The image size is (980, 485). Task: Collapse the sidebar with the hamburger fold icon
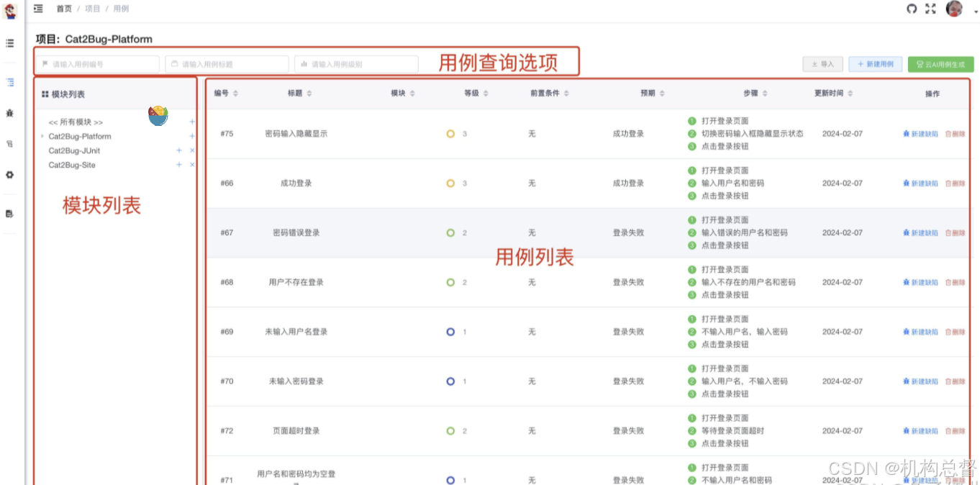[38, 9]
